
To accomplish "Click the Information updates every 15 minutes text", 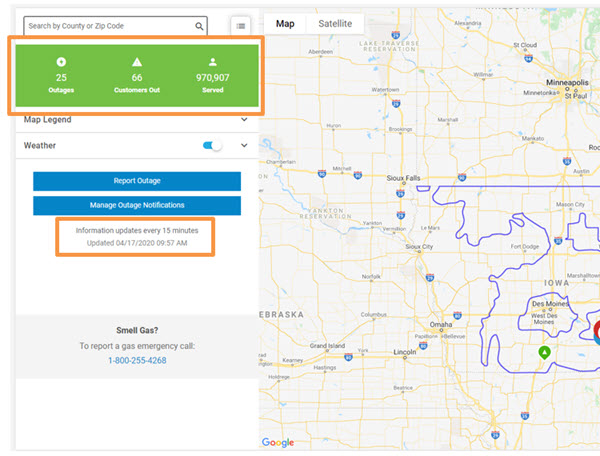I will [x=137, y=230].
